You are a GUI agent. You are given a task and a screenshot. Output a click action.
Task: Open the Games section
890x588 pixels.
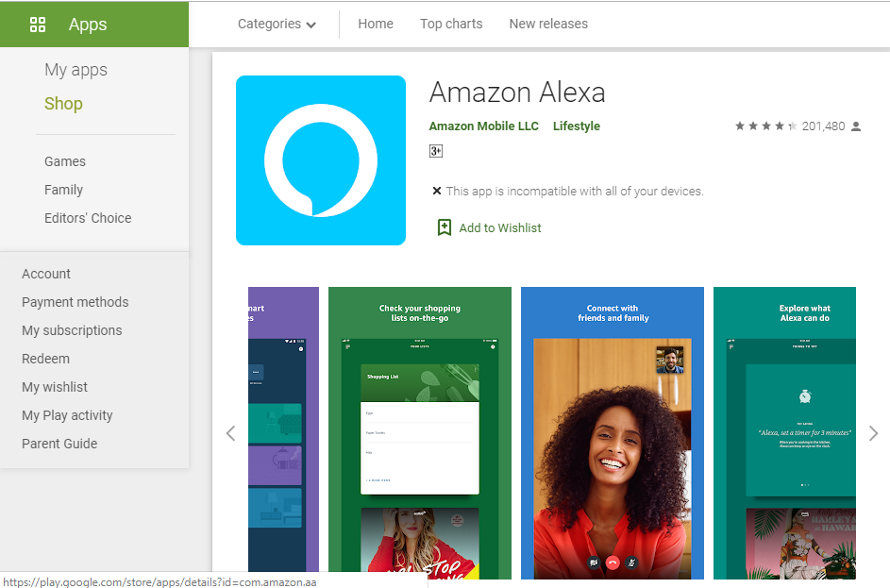click(65, 161)
